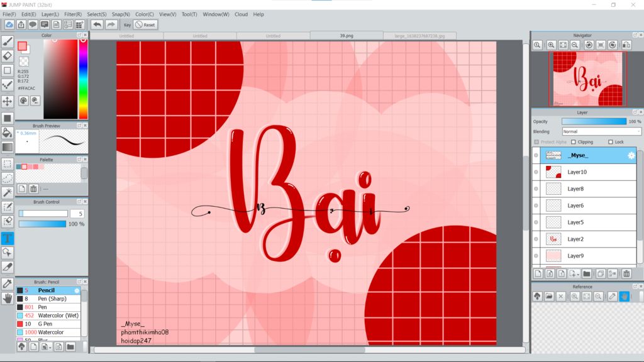Open the Cloud menu
644x362 pixels.
point(241,14)
